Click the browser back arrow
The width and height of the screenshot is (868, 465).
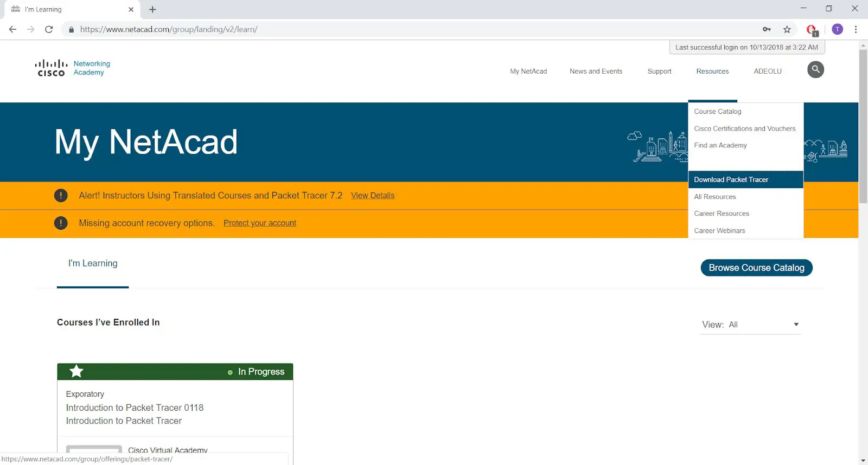pos(12,29)
